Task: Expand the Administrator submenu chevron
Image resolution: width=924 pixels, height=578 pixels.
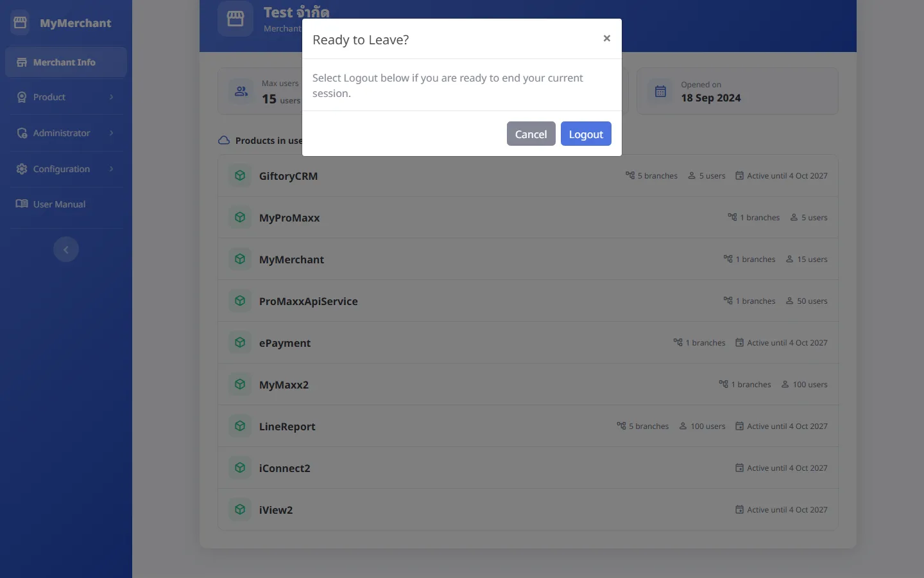Action: (x=112, y=133)
